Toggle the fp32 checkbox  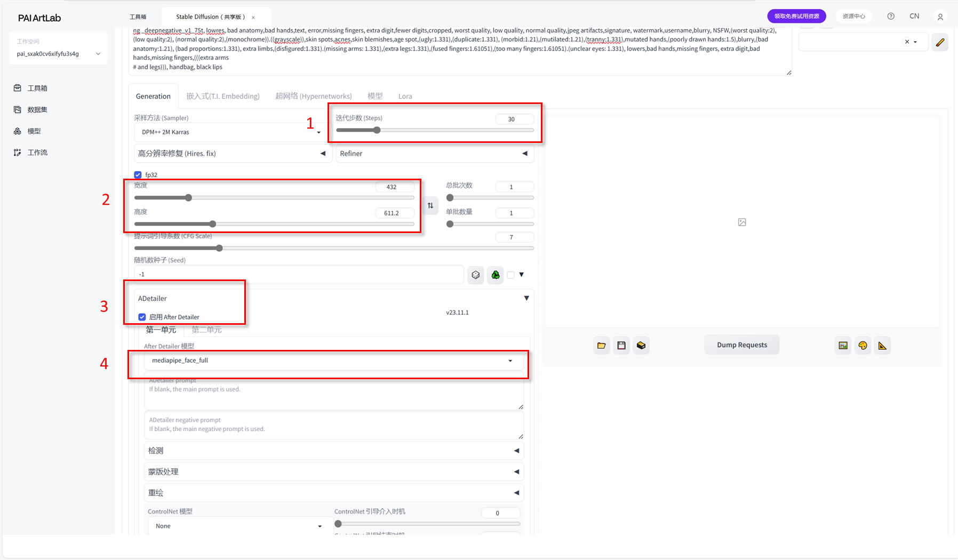click(x=138, y=175)
